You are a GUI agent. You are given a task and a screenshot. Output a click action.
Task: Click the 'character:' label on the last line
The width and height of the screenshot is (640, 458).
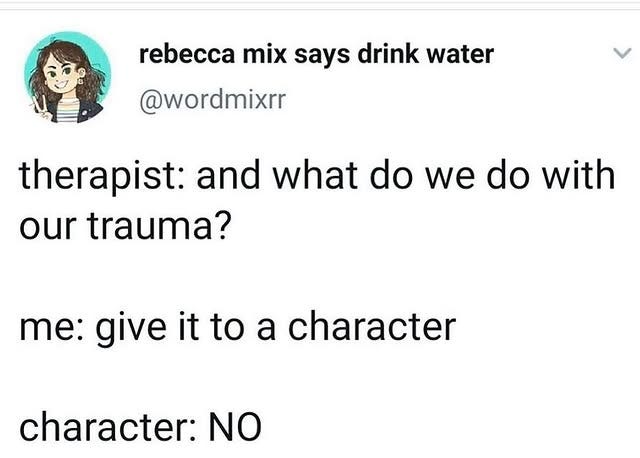coord(109,427)
